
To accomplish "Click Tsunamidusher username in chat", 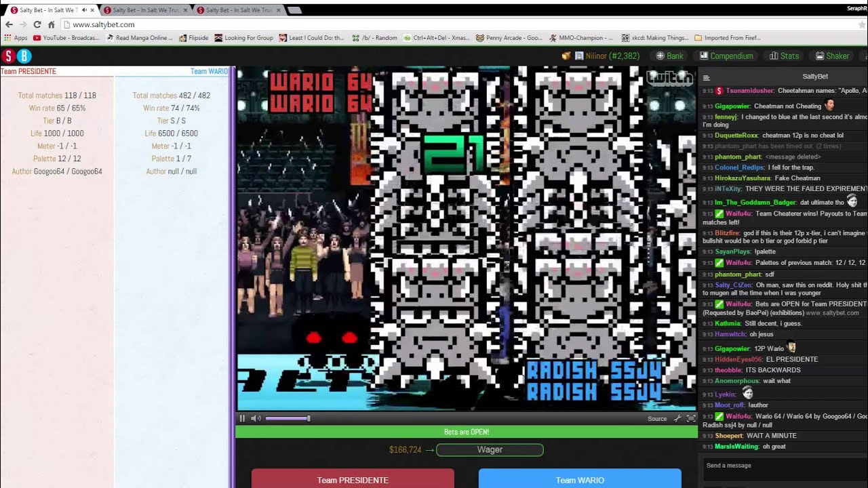I will (750, 91).
